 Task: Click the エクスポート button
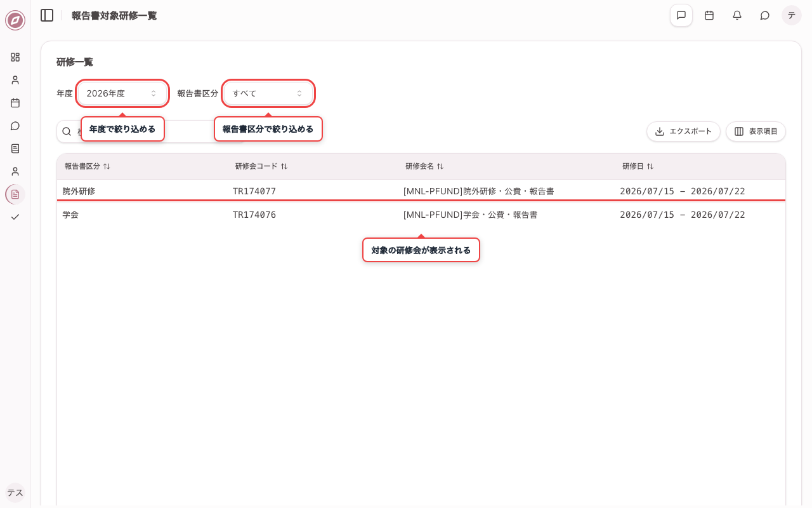pyautogui.click(x=683, y=131)
